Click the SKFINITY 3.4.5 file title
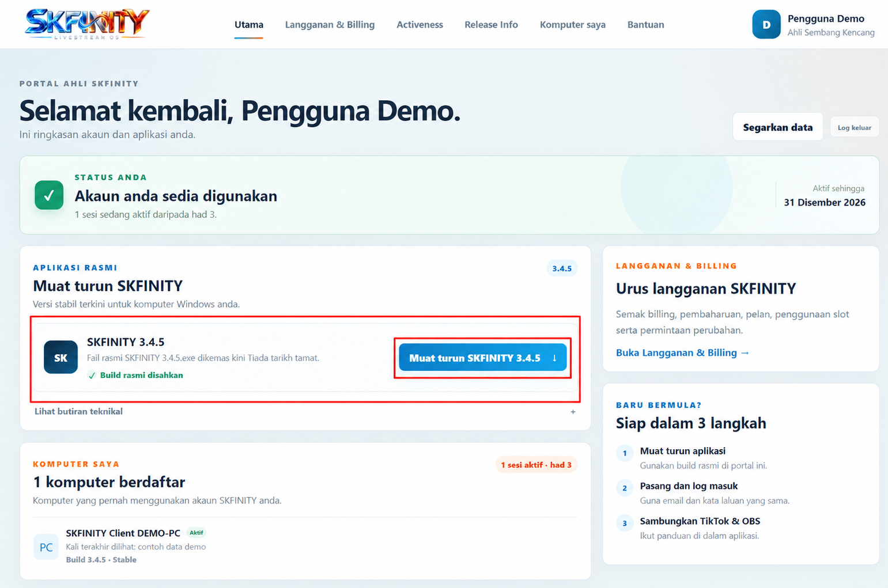888x588 pixels. click(126, 342)
